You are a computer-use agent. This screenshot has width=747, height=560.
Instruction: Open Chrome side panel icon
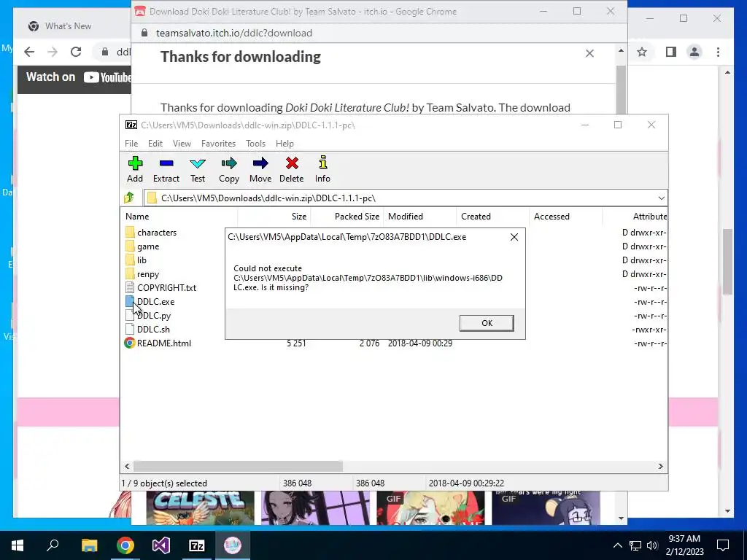click(671, 52)
